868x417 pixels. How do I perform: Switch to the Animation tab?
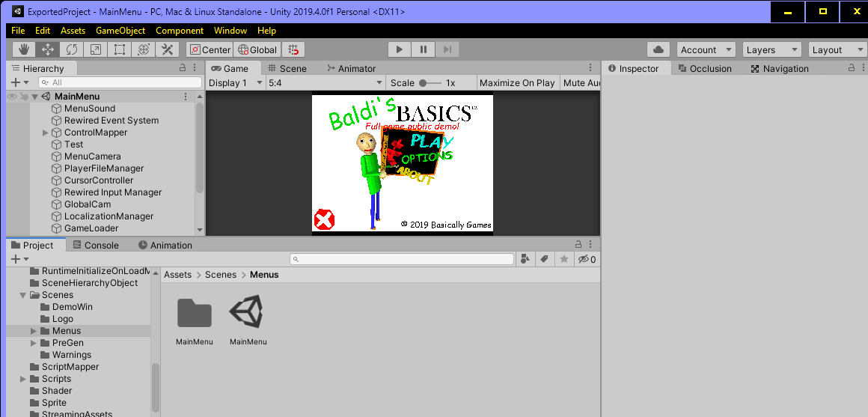(165, 245)
